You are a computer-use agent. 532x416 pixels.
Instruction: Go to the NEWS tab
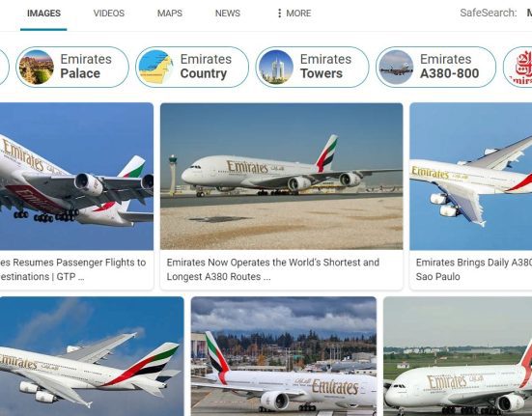pyautogui.click(x=228, y=14)
